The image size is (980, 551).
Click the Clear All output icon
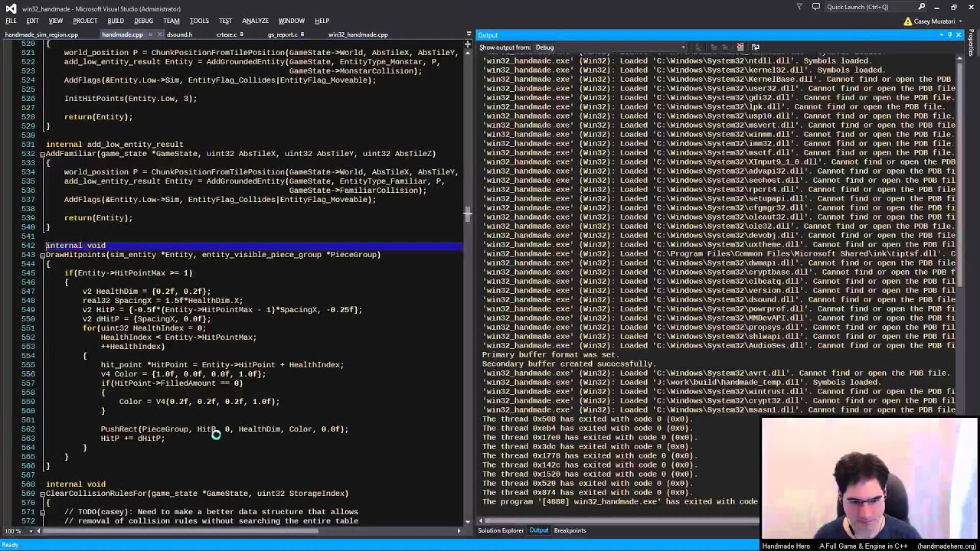coord(740,47)
